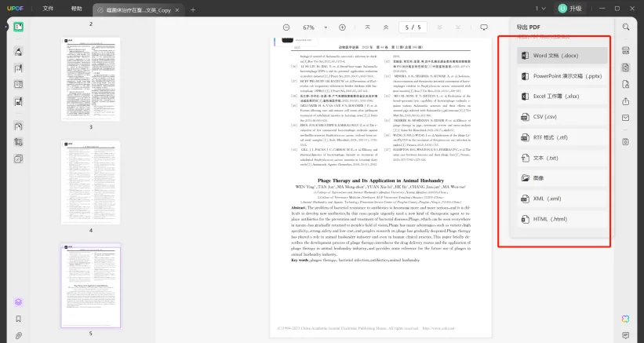
Task: Export as HTML (.html)
Action: coord(562,219)
